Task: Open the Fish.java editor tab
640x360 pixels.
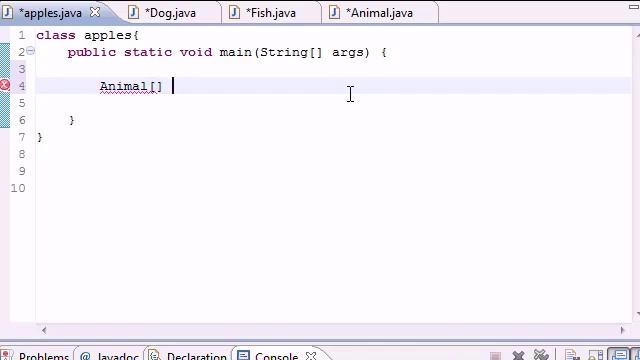Action: coord(271,13)
